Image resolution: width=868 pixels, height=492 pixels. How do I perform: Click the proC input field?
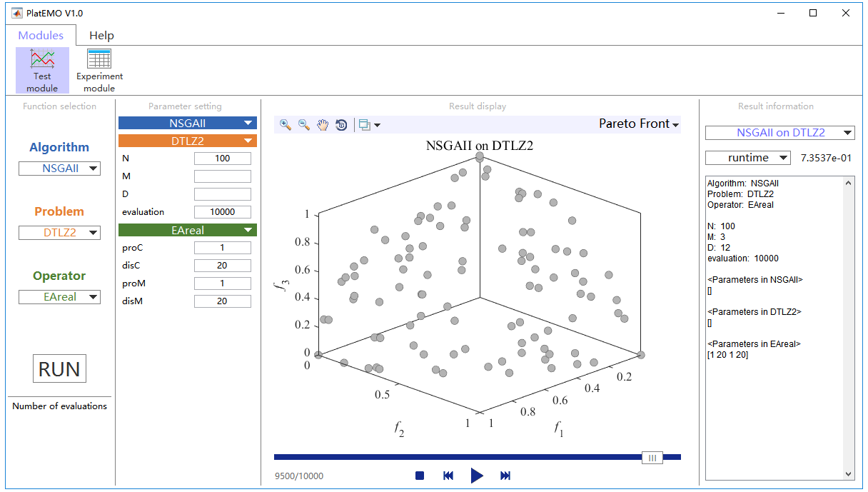point(223,248)
